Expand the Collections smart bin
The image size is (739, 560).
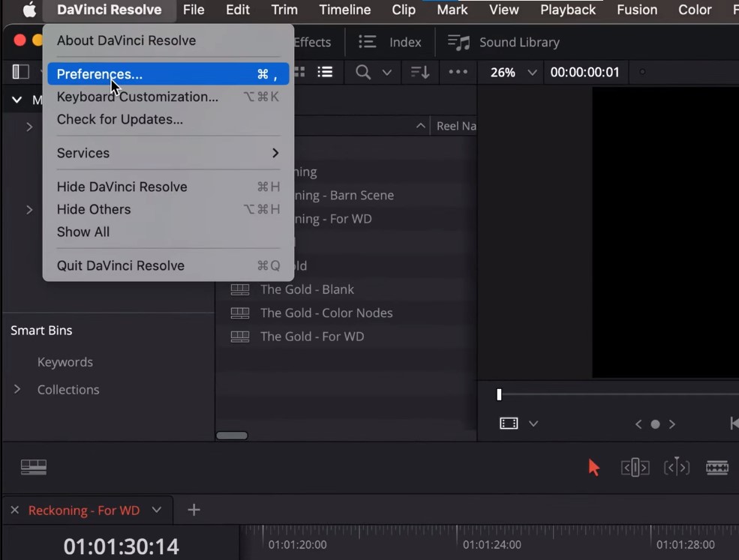(x=17, y=389)
